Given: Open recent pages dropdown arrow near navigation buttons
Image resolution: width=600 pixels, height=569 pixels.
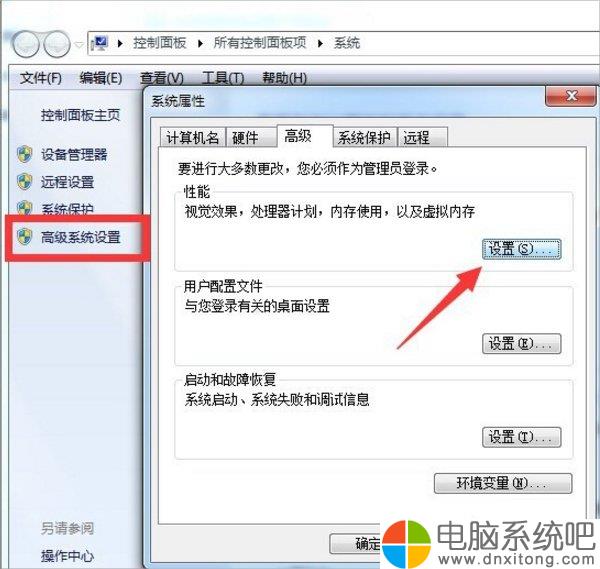Looking at the screenshot, I should coord(79,45).
